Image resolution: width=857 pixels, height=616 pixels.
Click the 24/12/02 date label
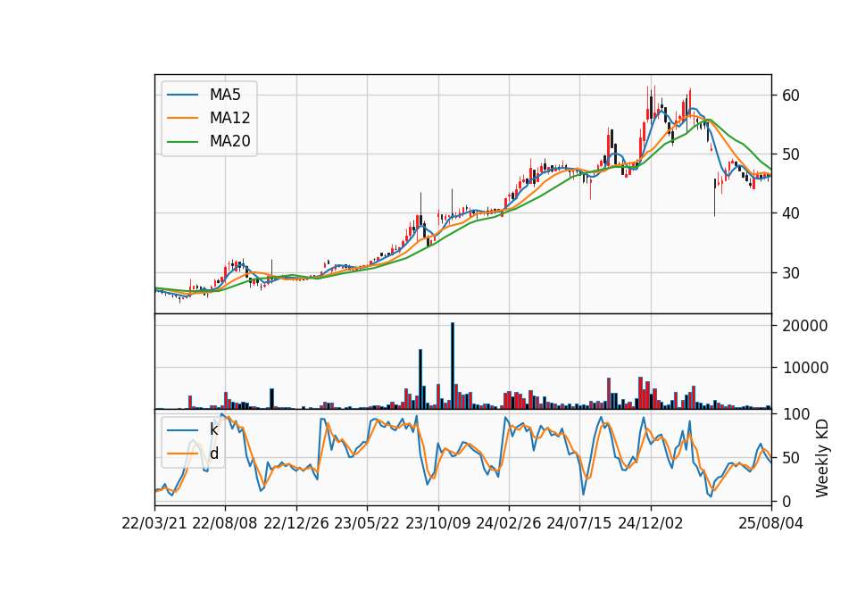pyautogui.click(x=651, y=523)
